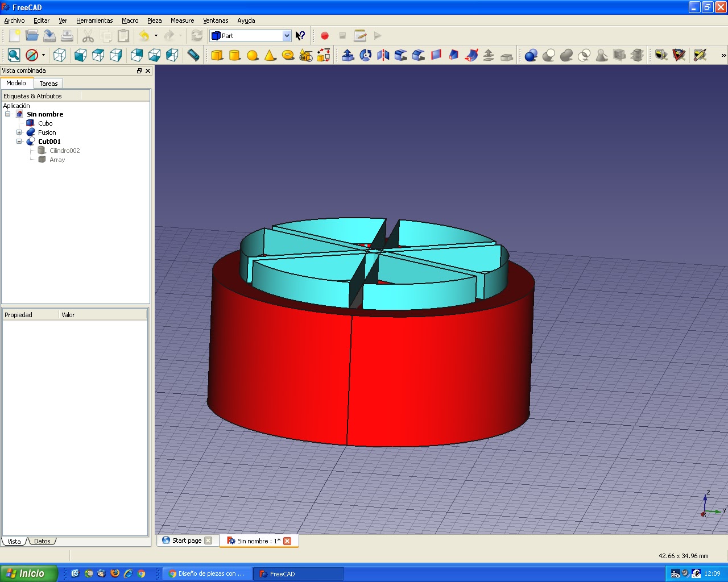Click the What's This help button
Screen dimensions: 728x582
pyautogui.click(x=300, y=35)
